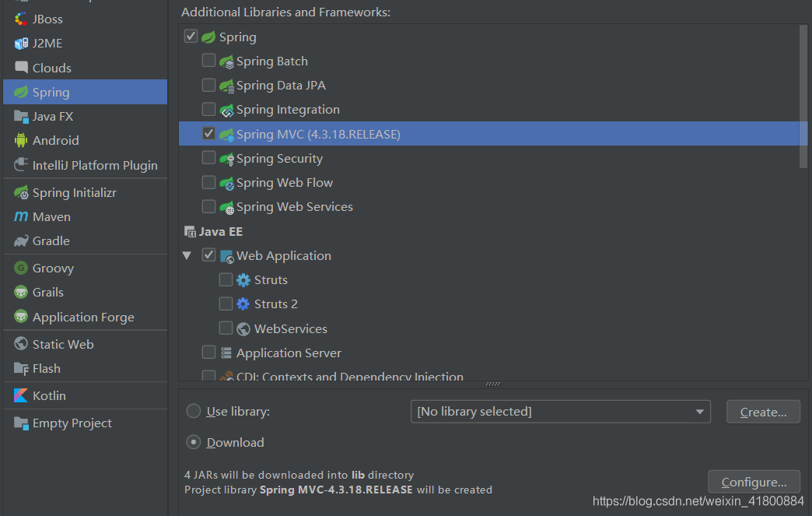The image size is (812, 516).
Task: Click the Create... button
Action: [x=763, y=411]
